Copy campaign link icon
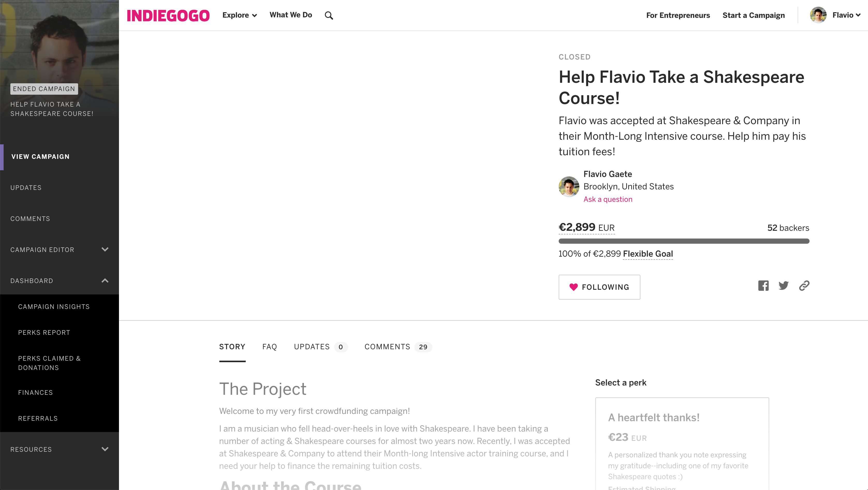Viewport: 868px width, 490px height. pos(804,286)
